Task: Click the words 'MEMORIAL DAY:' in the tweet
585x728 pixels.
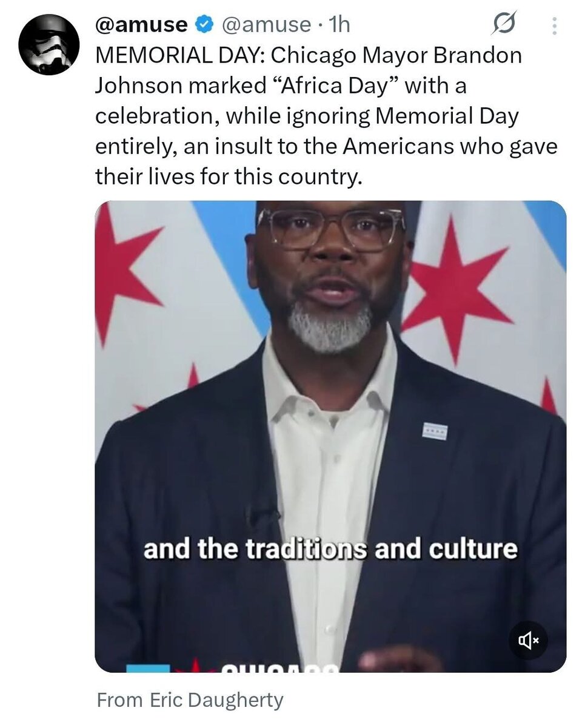Action: 180,56
